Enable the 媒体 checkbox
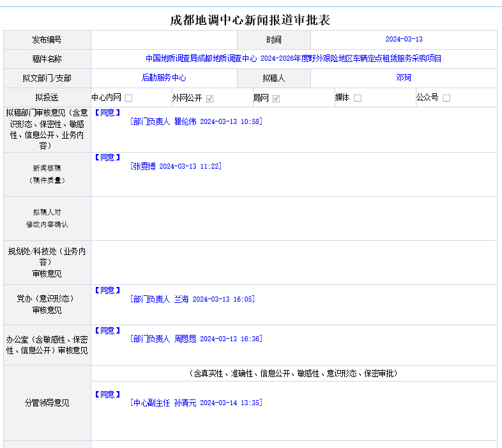Image resolution: width=502 pixels, height=448 pixels. point(358,98)
